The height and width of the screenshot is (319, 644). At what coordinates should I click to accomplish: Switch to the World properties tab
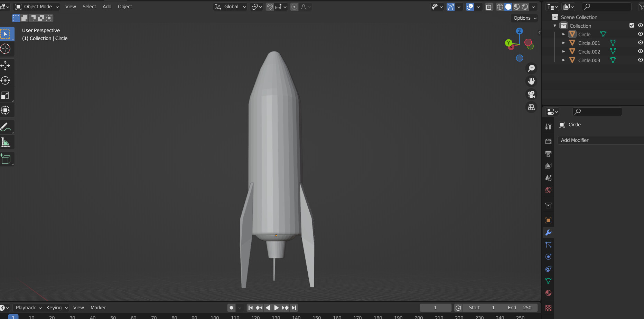tap(548, 190)
